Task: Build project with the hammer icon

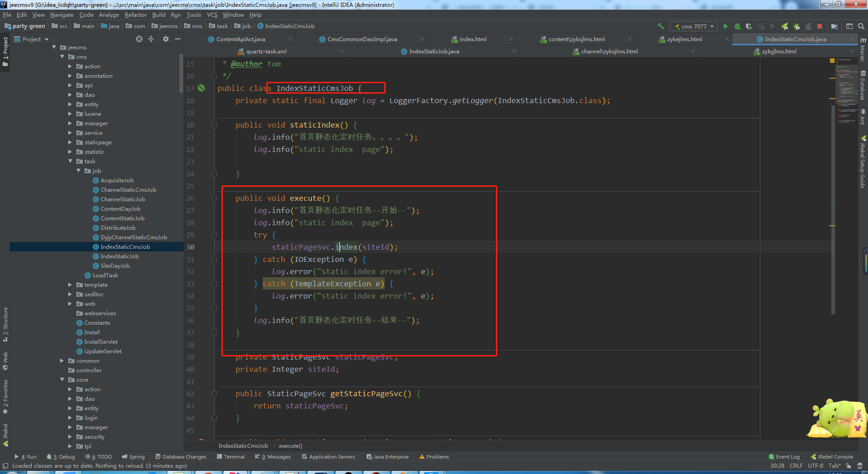Action: 660,26
